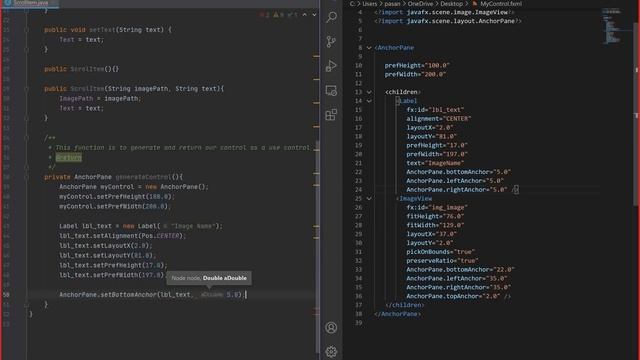Open the Accounts menu in VS Code
The height and width of the screenshot is (360, 640).
click(331, 327)
